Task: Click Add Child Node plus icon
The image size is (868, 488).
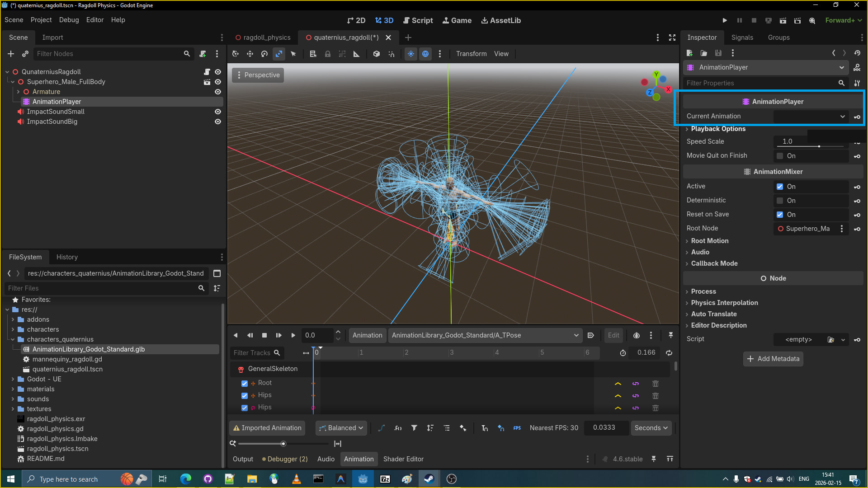Action: click(x=11, y=54)
